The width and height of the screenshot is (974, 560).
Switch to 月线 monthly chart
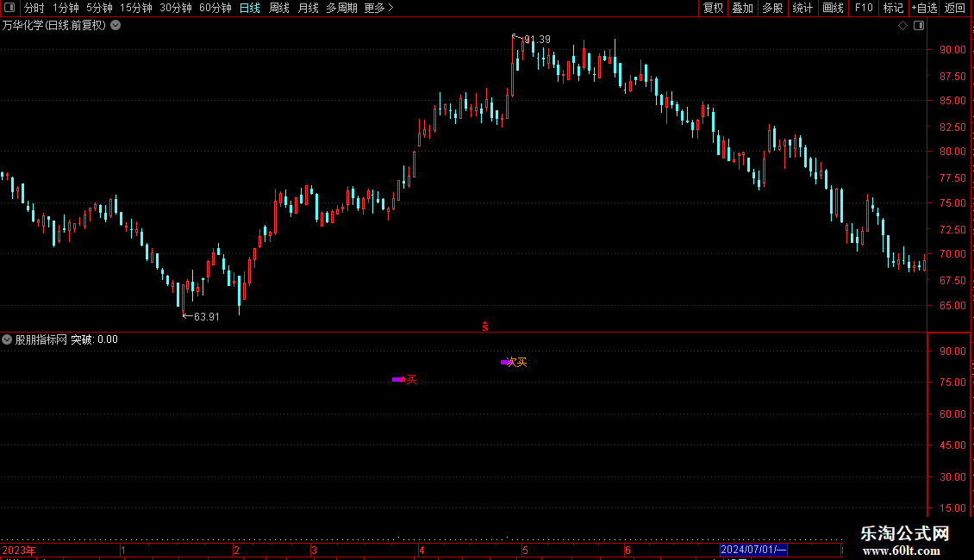(308, 8)
